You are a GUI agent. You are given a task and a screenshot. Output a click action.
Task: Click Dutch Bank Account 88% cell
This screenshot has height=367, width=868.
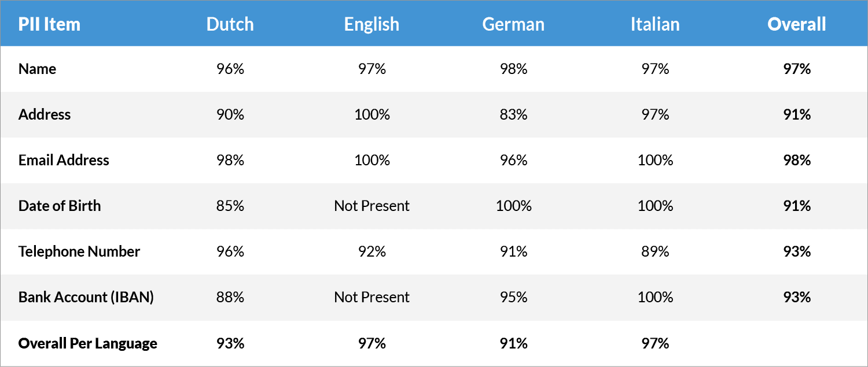[x=230, y=297]
